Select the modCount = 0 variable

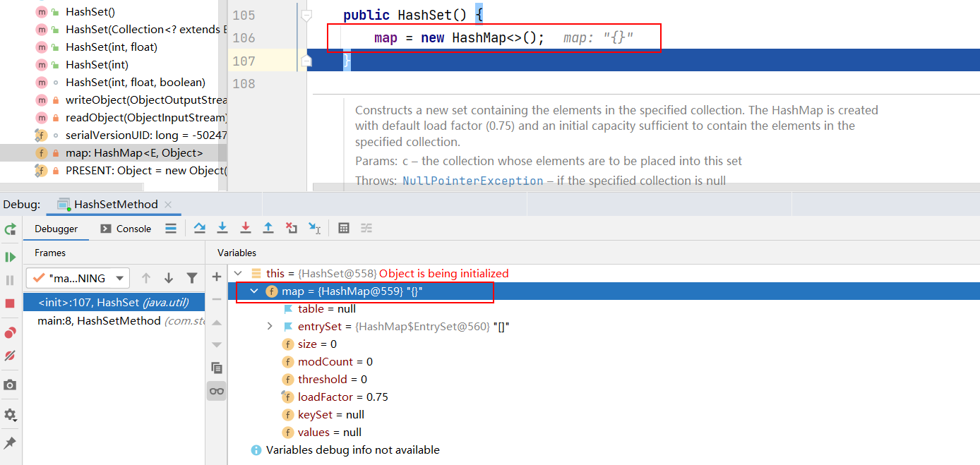click(x=327, y=362)
